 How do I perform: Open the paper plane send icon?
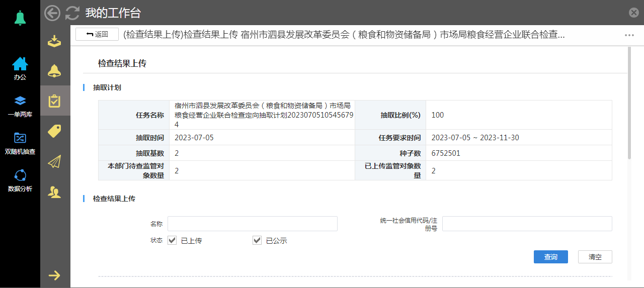point(54,161)
